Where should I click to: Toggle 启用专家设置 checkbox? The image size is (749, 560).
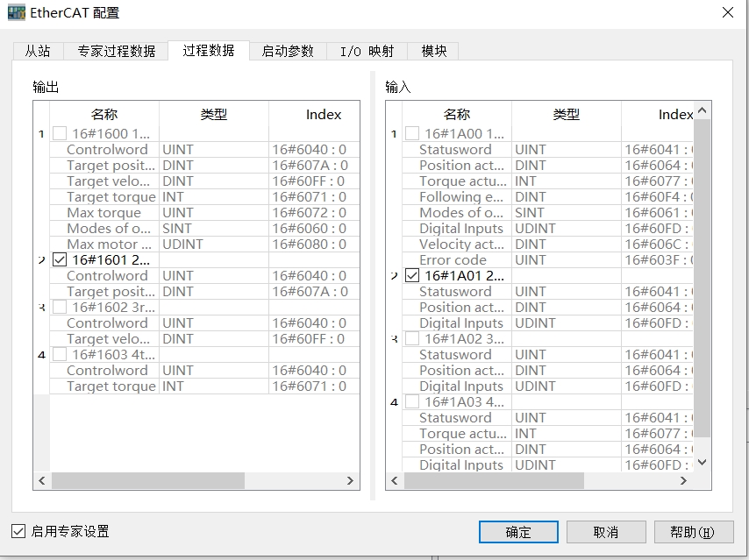tap(18, 531)
